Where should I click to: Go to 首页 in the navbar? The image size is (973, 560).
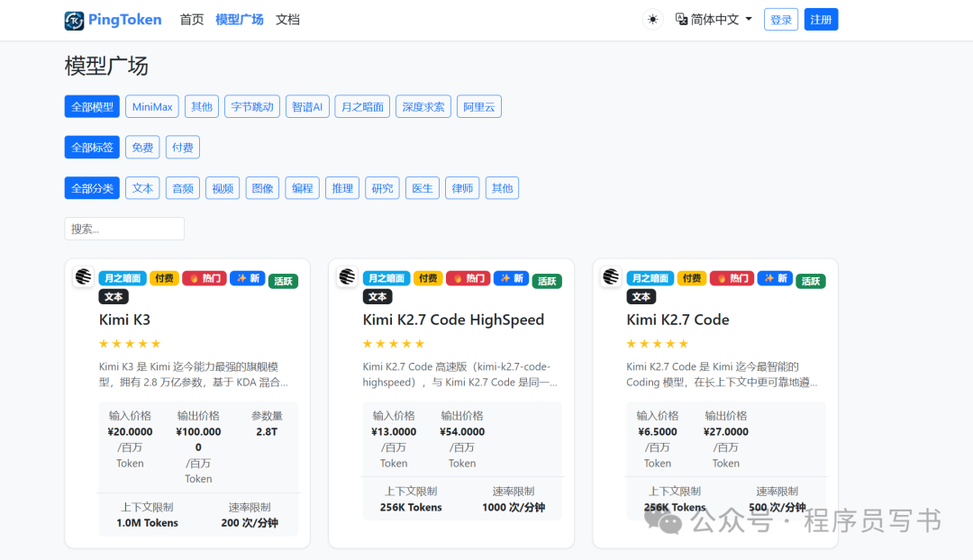click(x=192, y=20)
